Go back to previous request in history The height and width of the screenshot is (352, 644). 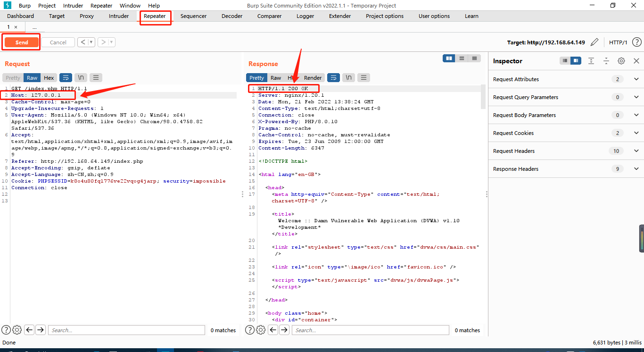tap(83, 42)
